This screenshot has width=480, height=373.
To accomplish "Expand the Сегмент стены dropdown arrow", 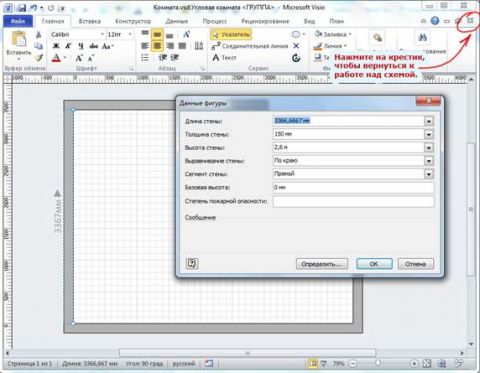I will [429, 174].
